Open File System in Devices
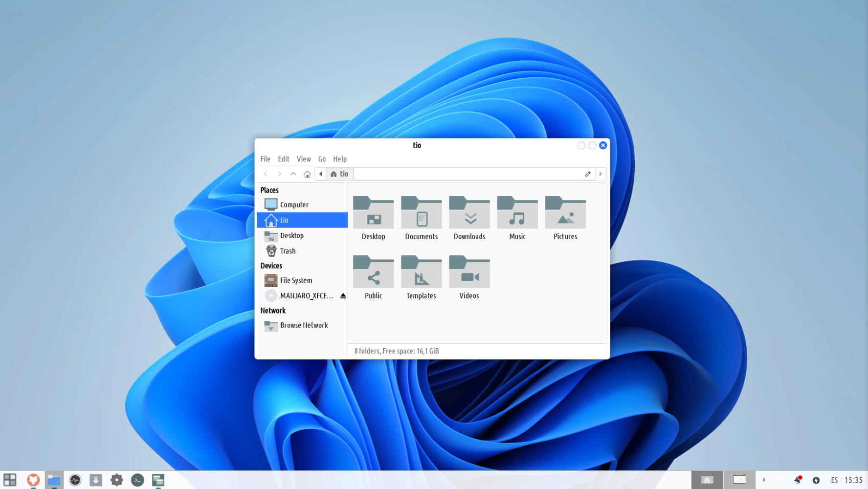This screenshot has height=489, width=868. (x=295, y=280)
